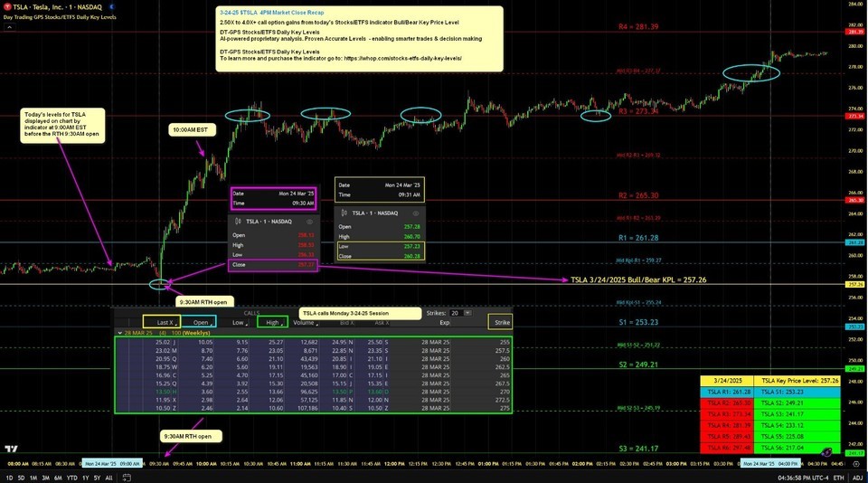Click the 13.66 high price cell
Image resolution: width=868 pixels, height=483 pixels.
point(276,392)
